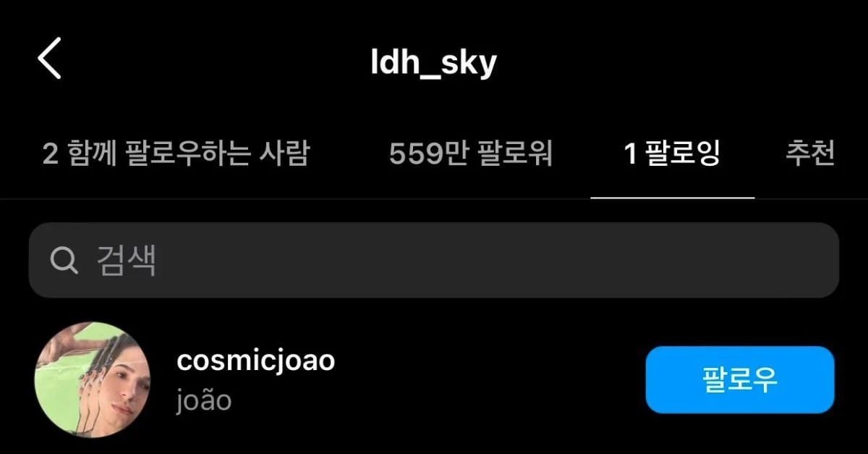Go back using the left arrow
The width and height of the screenshot is (868, 454).
[49, 59]
